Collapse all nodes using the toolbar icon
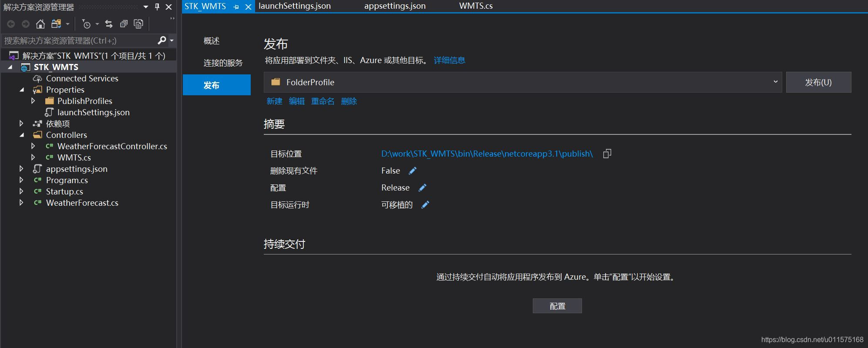The height and width of the screenshot is (348, 868). 124,24
